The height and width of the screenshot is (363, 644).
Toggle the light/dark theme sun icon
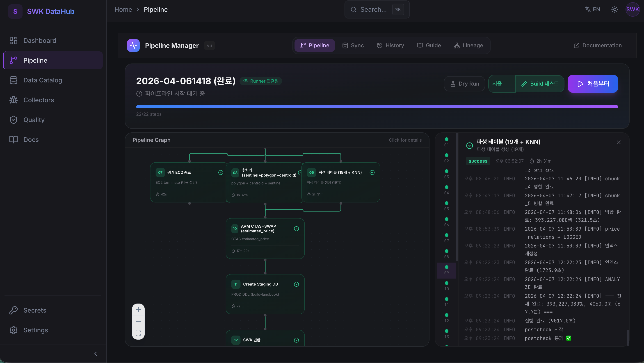coord(614,9)
